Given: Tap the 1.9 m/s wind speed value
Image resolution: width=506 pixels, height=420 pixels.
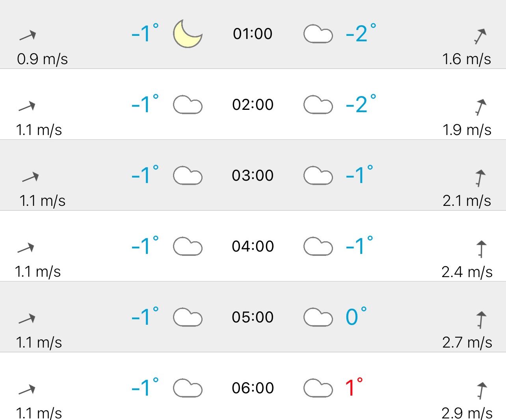Looking at the screenshot, I should pyautogui.click(x=467, y=130).
